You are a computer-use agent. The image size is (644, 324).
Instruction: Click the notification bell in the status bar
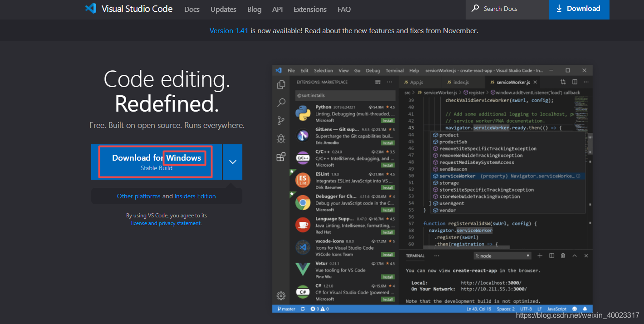click(x=585, y=309)
